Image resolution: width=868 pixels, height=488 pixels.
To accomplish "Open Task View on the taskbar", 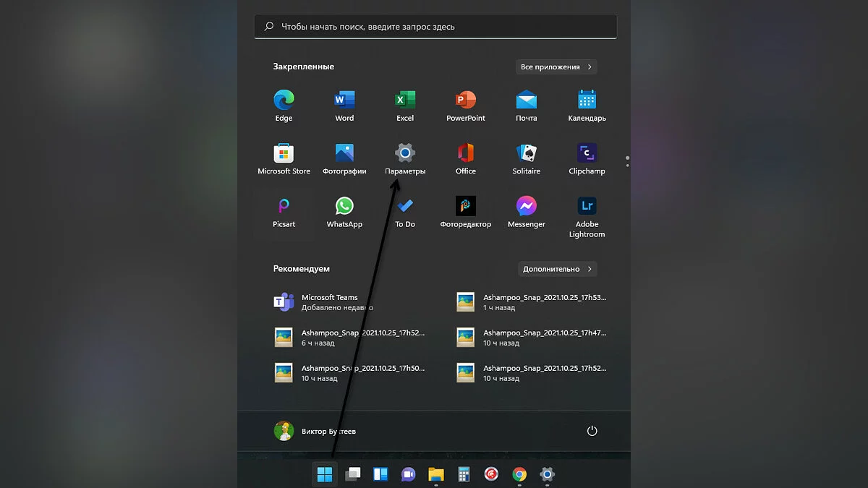I will click(353, 474).
